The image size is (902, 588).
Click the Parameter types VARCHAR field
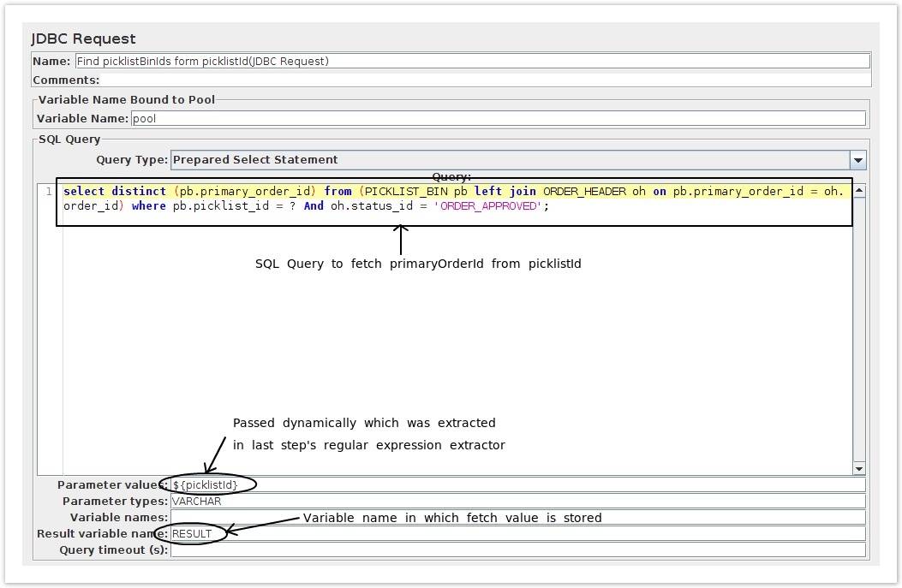(517, 502)
